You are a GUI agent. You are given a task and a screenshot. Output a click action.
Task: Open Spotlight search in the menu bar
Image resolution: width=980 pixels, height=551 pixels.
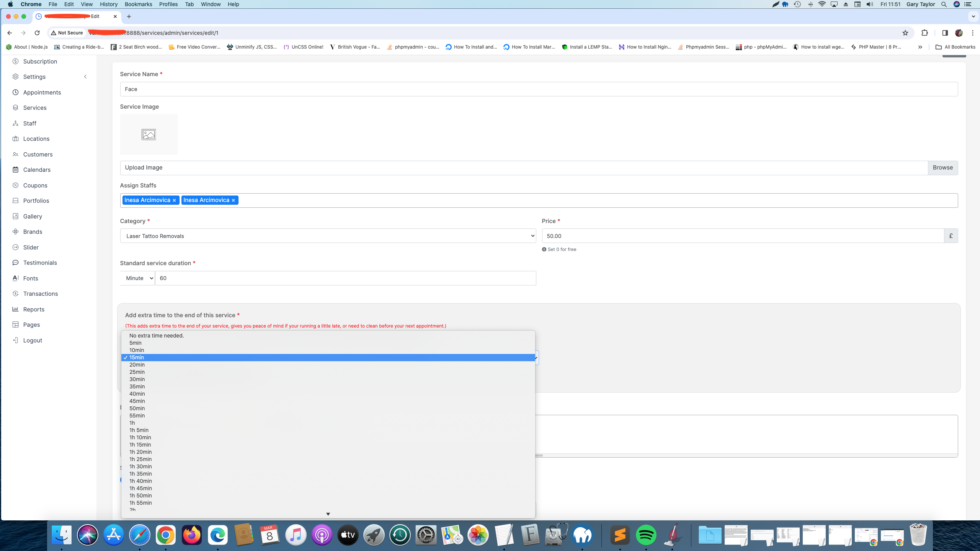(944, 4)
